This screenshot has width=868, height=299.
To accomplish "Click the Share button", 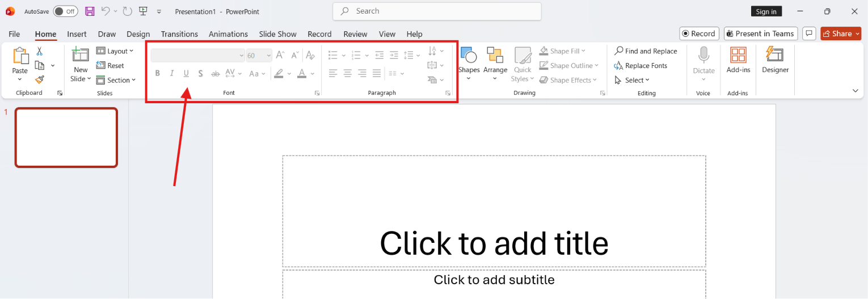I will [x=841, y=33].
